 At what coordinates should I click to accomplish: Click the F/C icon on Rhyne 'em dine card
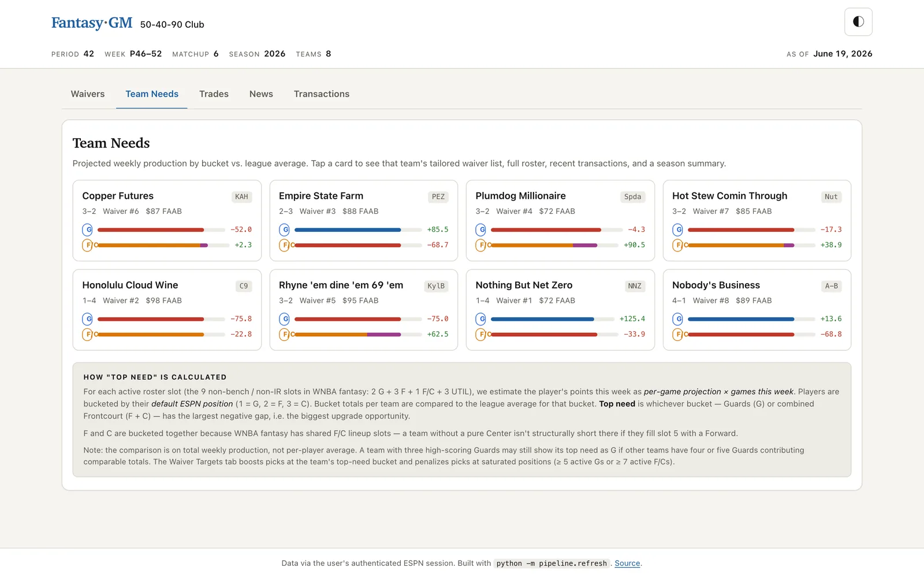pyautogui.click(x=284, y=334)
